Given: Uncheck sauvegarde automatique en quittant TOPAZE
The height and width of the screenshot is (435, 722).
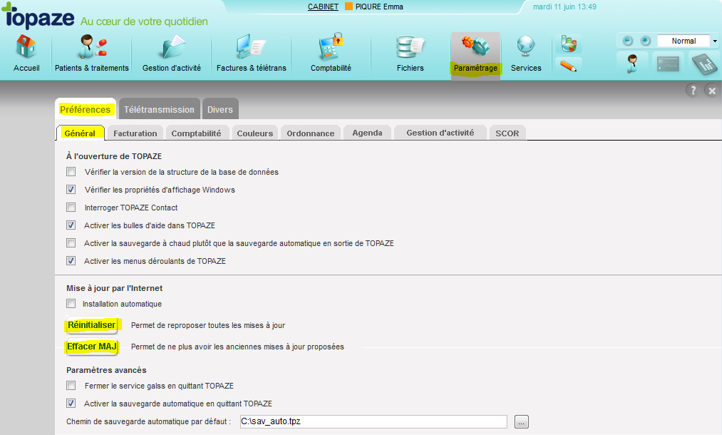Looking at the screenshot, I should tap(71, 403).
